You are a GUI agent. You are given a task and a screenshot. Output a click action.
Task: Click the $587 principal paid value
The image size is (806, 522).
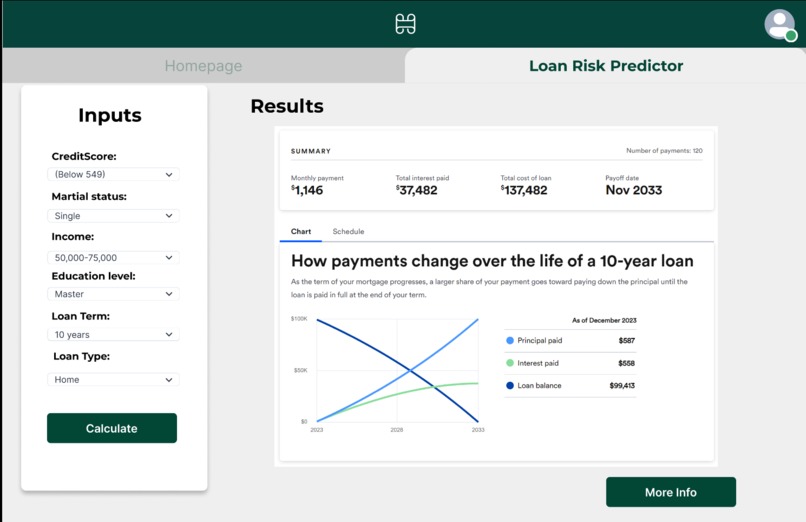tap(627, 340)
